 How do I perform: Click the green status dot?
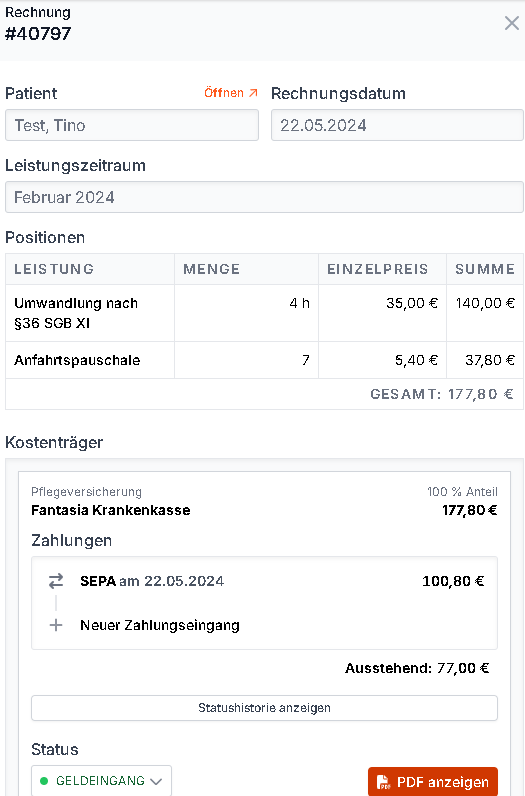44,781
